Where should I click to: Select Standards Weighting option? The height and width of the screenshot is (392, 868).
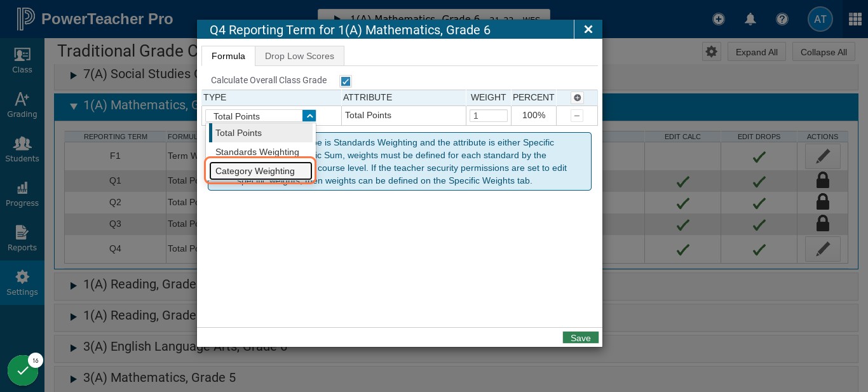(x=261, y=152)
